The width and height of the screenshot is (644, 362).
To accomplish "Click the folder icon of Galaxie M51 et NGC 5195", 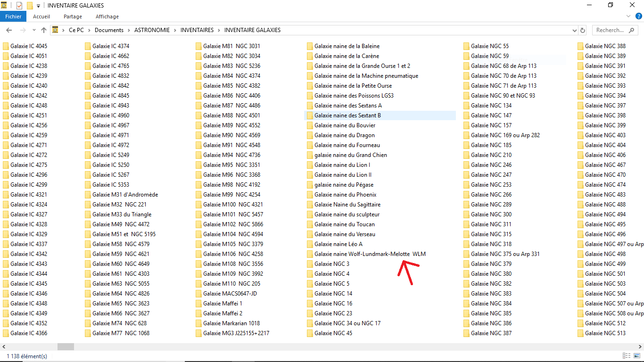I will pos(88,234).
